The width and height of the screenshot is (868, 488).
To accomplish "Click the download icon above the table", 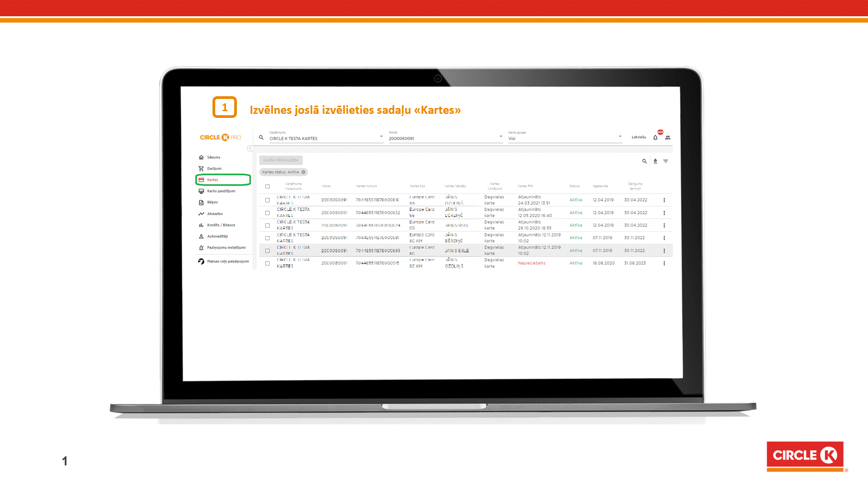I will coord(655,161).
